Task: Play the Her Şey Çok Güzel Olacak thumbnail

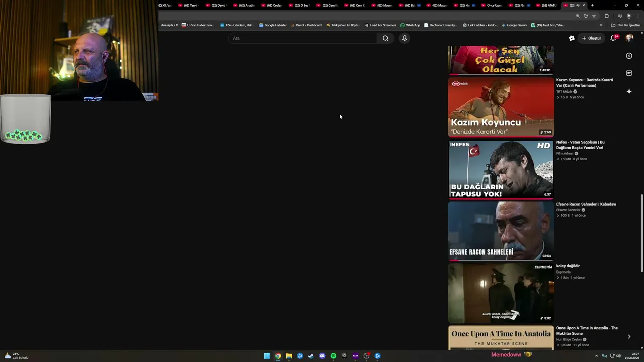Action: 501,60
